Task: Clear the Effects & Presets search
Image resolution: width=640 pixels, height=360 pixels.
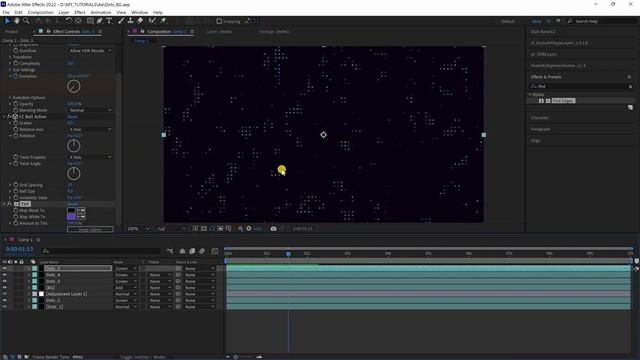Action: tap(630, 87)
